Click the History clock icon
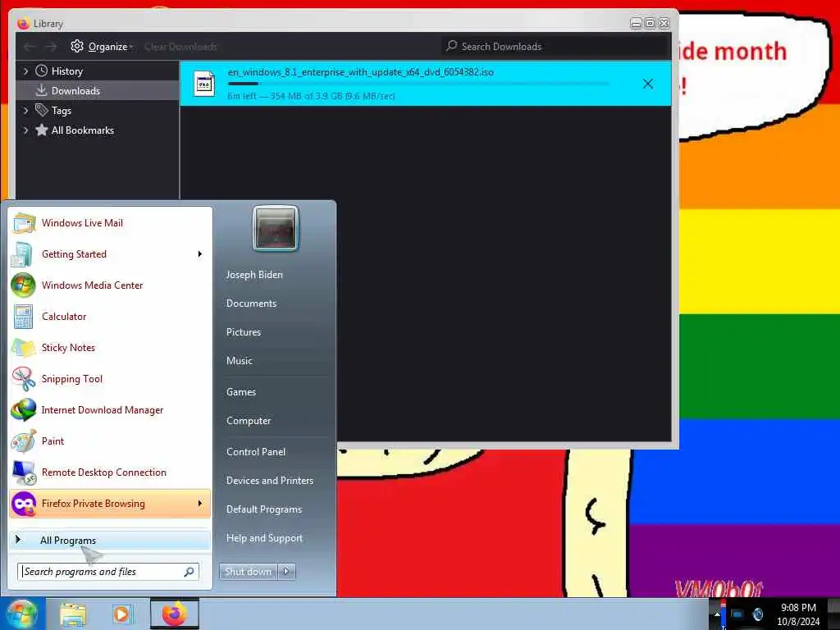 [x=41, y=71]
